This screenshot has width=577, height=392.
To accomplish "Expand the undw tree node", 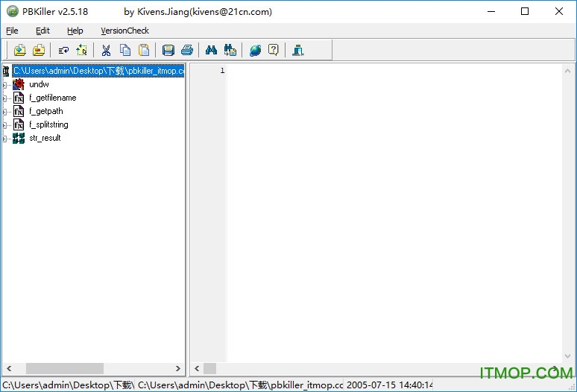I will tap(4, 85).
